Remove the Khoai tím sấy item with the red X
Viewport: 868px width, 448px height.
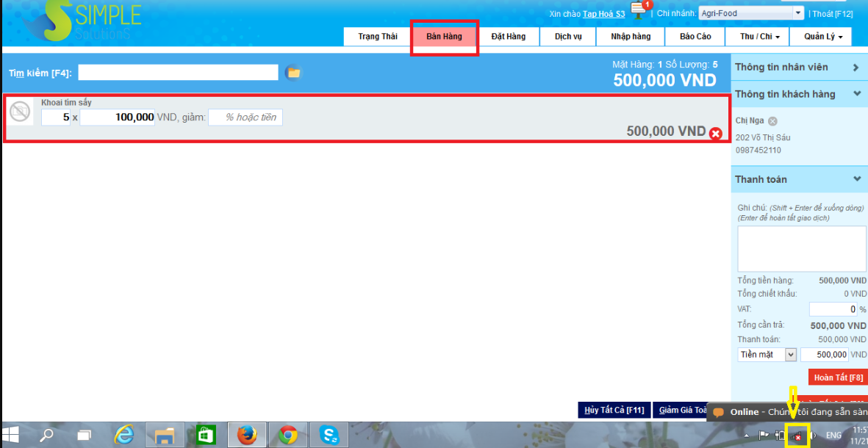pos(715,133)
